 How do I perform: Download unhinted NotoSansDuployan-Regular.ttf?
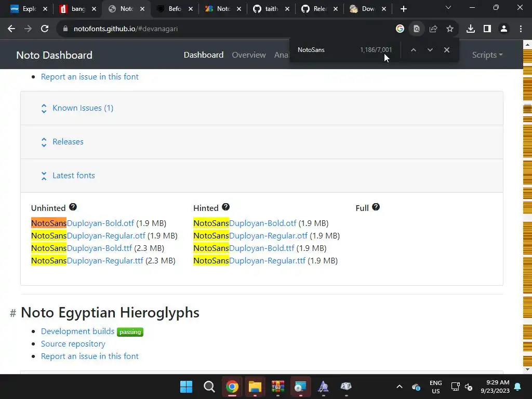pyautogui.click(x=87, y=261)
